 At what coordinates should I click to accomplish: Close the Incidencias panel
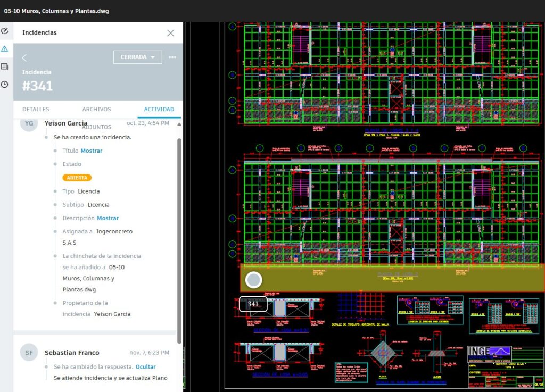pos(170,33)
